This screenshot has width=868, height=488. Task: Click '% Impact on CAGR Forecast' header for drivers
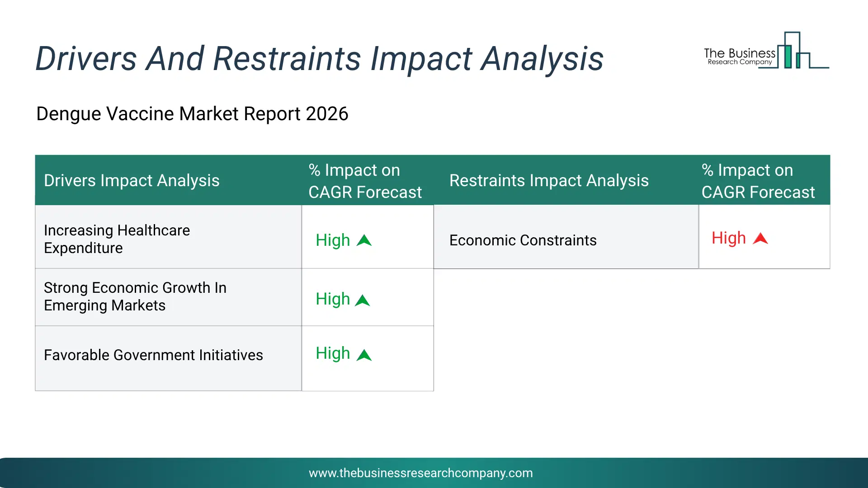368,180
